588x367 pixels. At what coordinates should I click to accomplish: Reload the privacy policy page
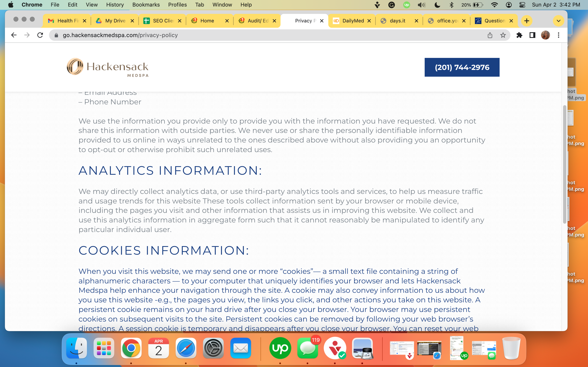click(40, 35)
